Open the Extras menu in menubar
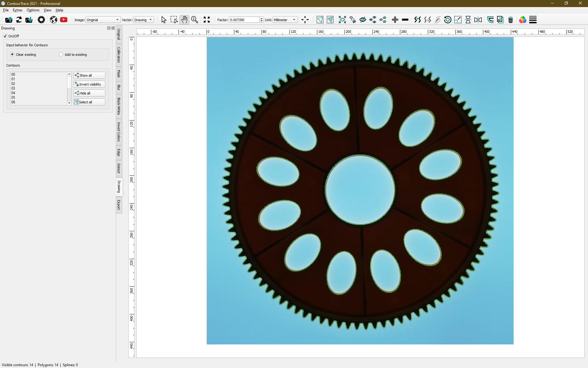 [17, 10]
